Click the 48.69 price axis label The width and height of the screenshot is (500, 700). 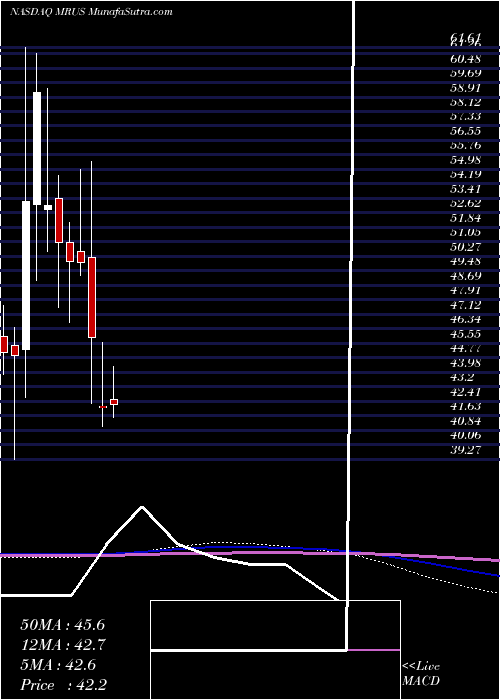coord(465,276)
